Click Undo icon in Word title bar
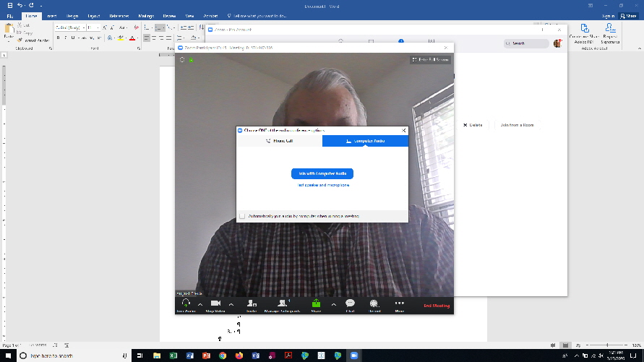This screenshot has height=362, width=644. click(x=20, y=5)
